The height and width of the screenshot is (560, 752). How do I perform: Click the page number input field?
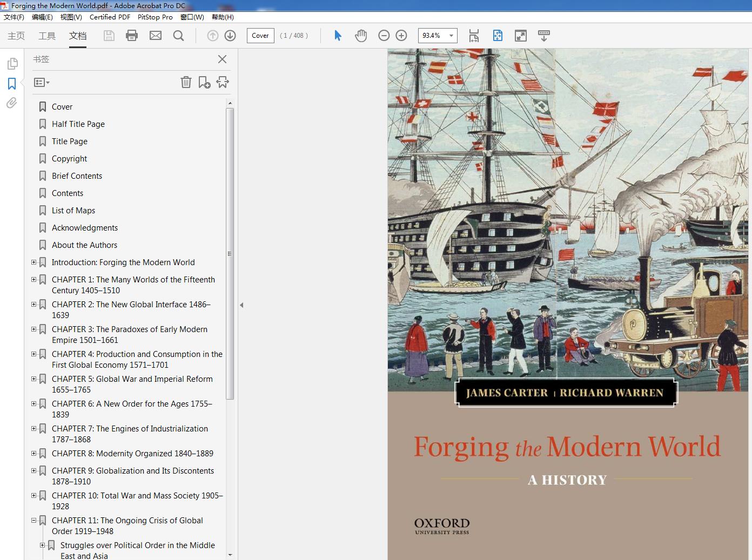click(x=260, y=36)
